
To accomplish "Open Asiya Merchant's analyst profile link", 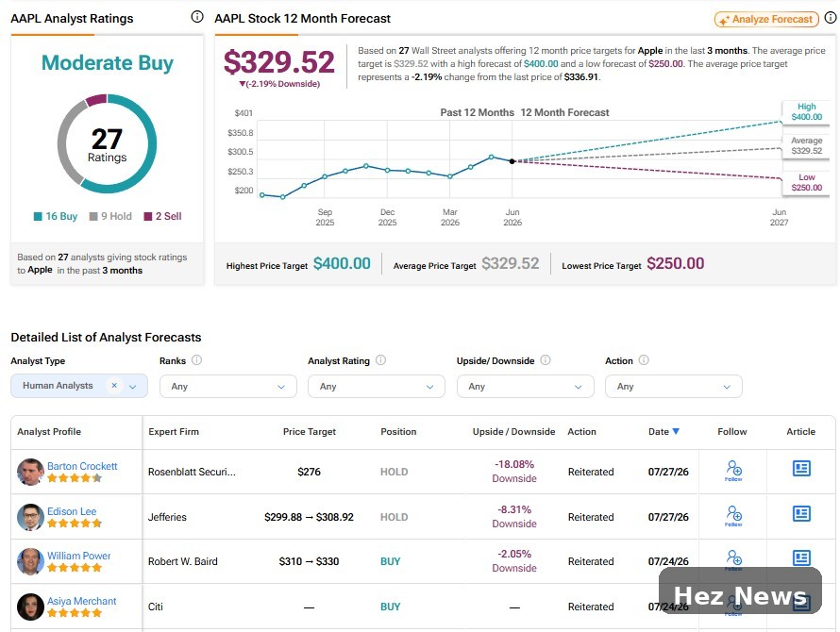I will click(81, 601).
